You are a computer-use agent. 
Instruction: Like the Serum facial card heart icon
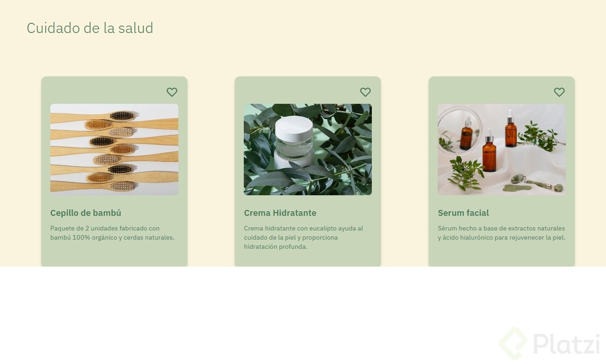[x=559, y=92]
